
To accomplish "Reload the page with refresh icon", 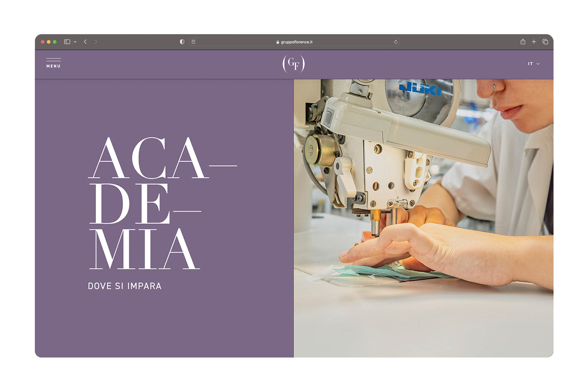I will 396,42.
